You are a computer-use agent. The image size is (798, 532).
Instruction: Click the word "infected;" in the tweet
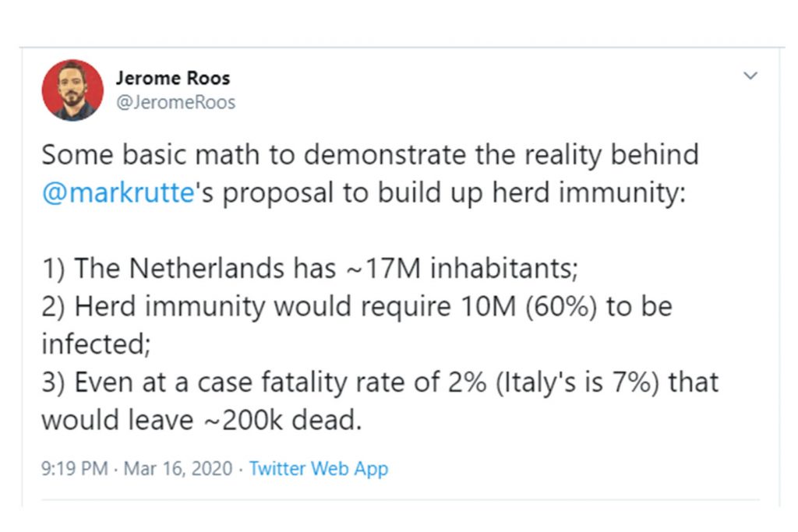94,344
